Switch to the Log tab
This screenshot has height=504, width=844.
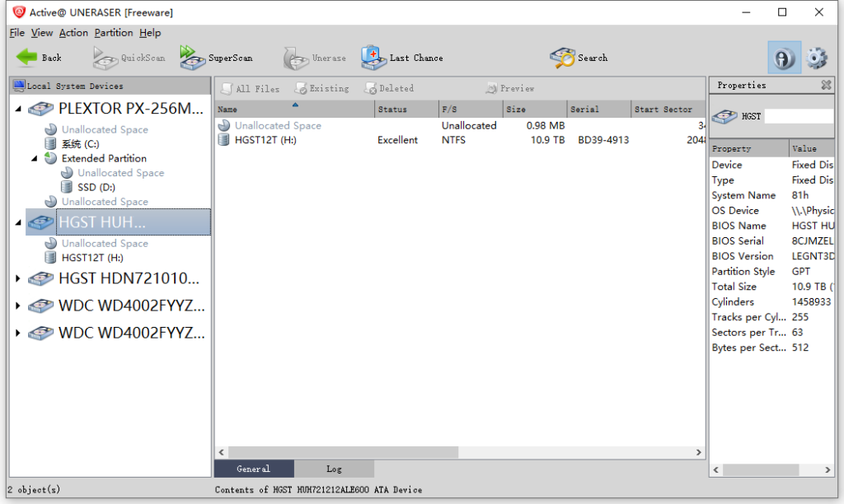pos(334,469)
